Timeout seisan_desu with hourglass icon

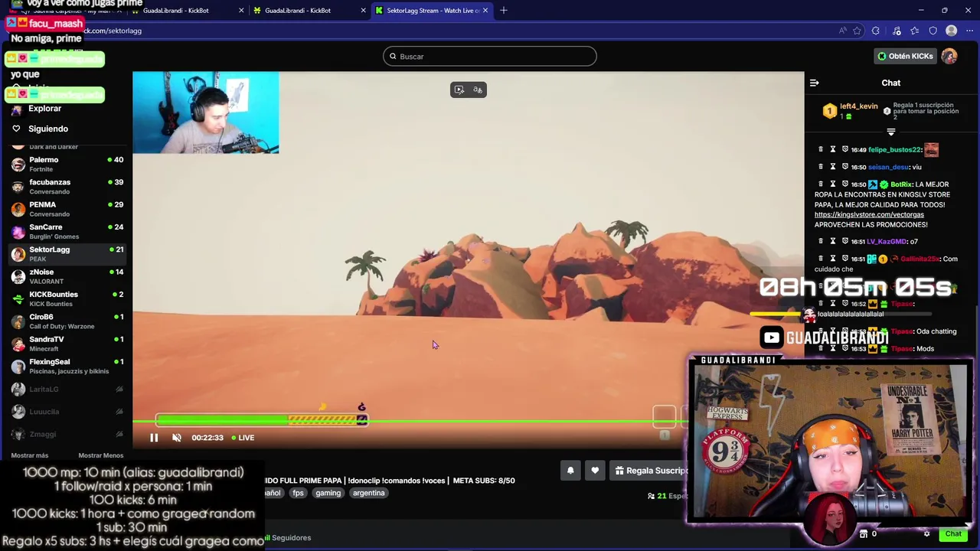[x=833, y=167]
